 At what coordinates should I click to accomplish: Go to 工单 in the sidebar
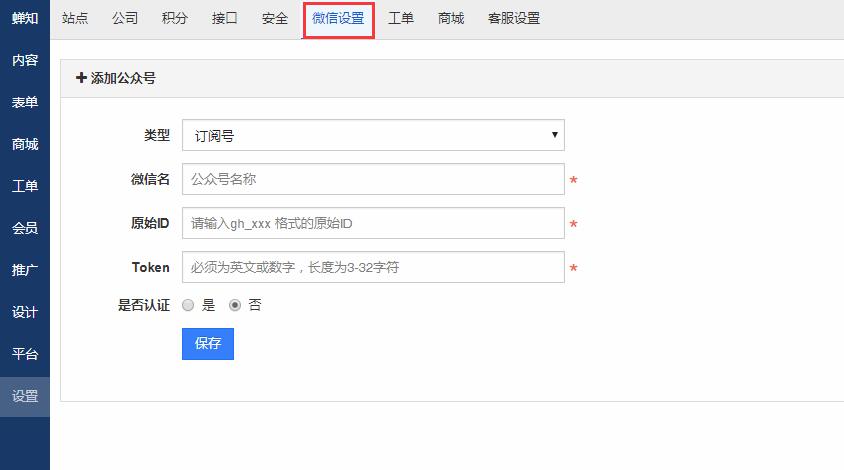(x=25, y=186)
